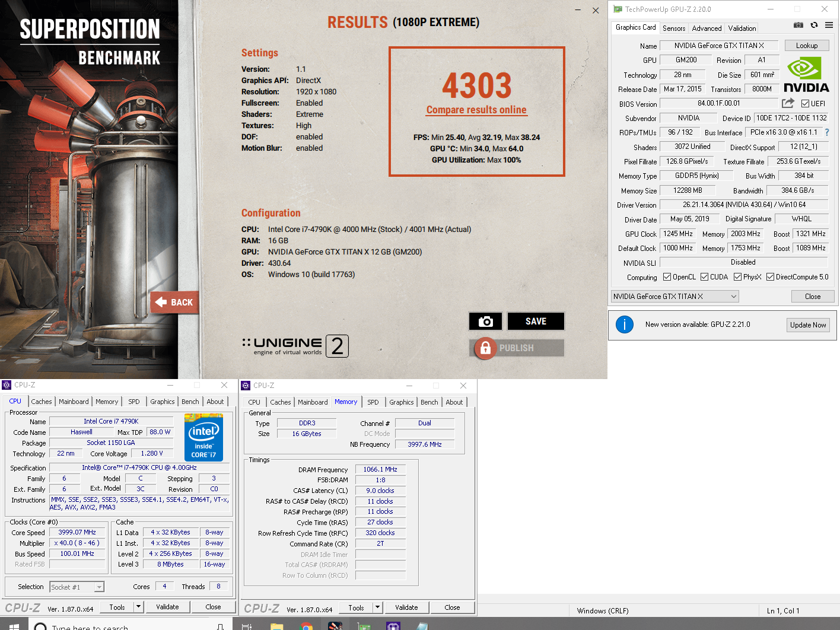Open the About tab in the left CPU-Z window
This screenshot has height=630, width=840.
[x=215, y=402]
